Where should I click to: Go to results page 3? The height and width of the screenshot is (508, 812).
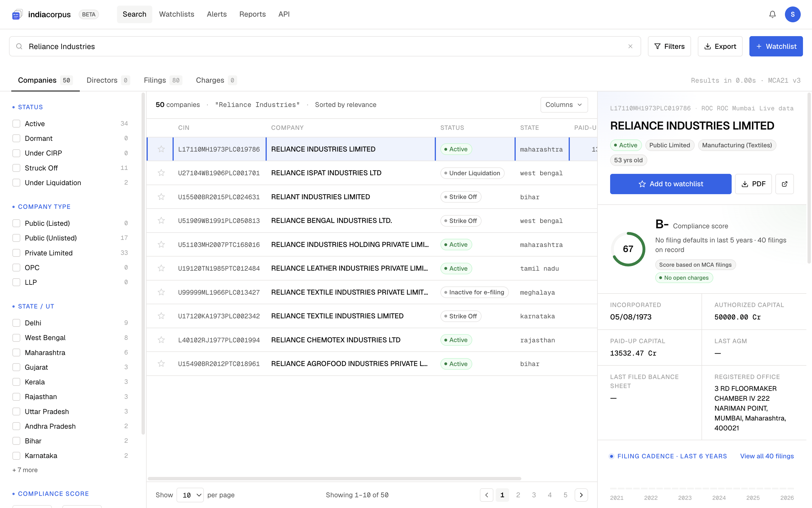pos(534,495)
